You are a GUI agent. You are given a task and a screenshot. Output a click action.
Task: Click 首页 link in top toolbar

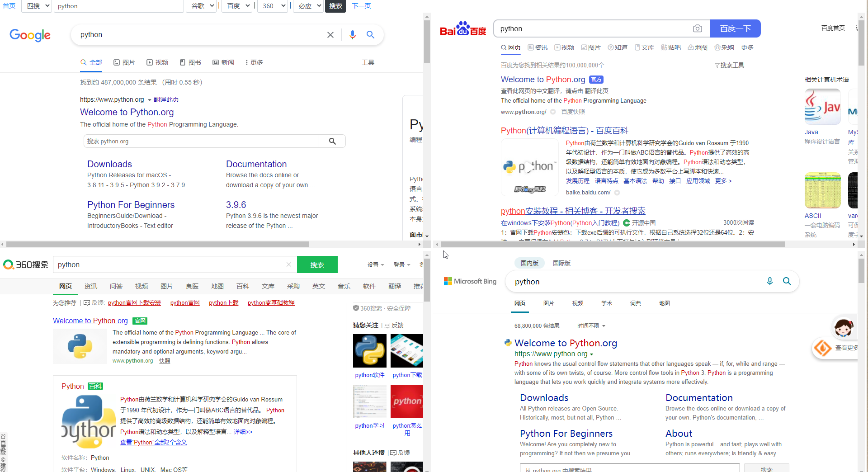[x=9, y=6]
